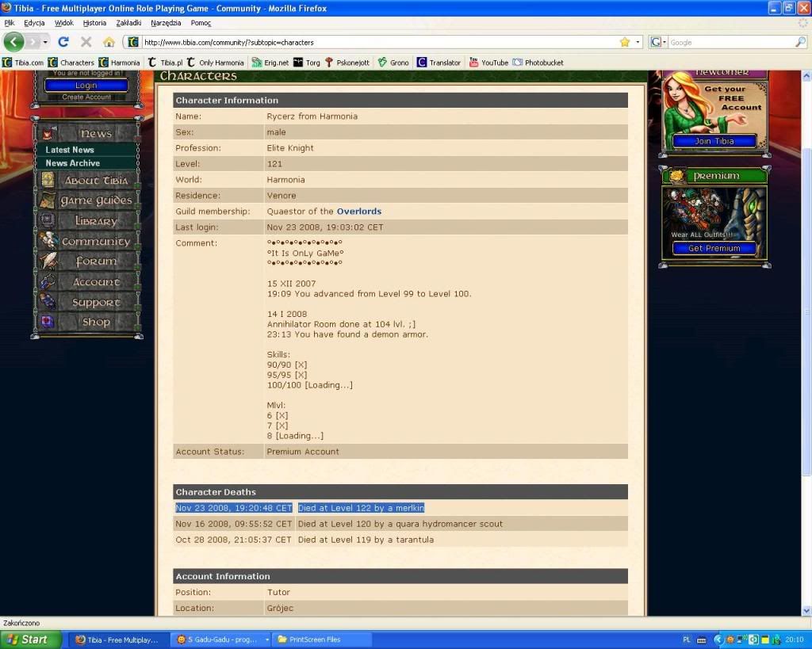Screen dimensions: 812x649
Task: Click the scrollbar down arrow
Action: click(x=806, y=611)
